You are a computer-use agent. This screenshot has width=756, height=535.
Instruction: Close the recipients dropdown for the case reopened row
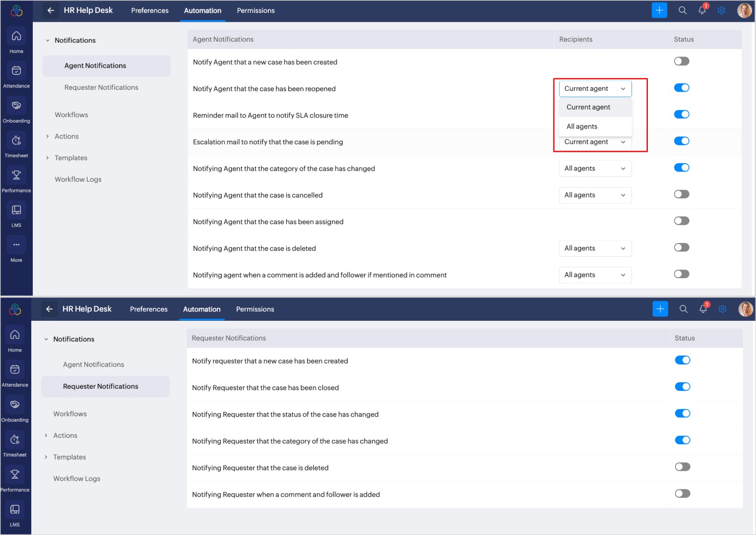[x=595, y=89]
